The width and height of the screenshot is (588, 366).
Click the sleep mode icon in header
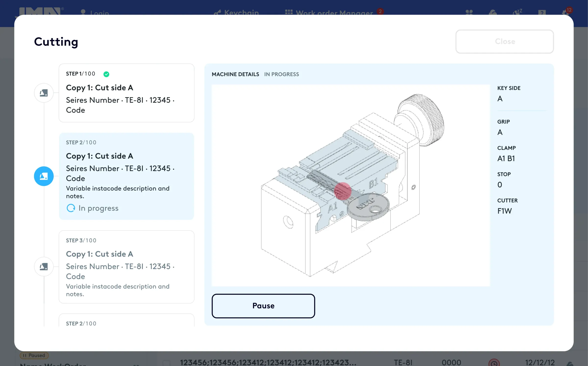coord(517,12)
